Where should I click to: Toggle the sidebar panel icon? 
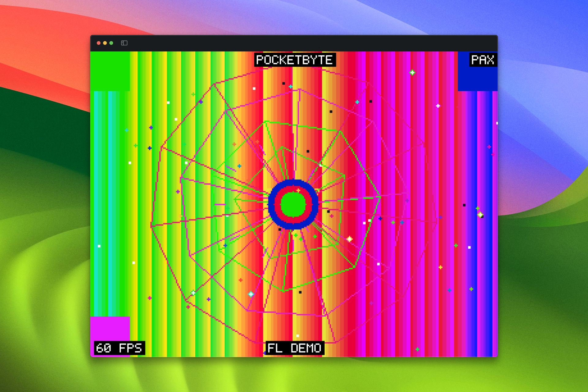coord(124,43)
